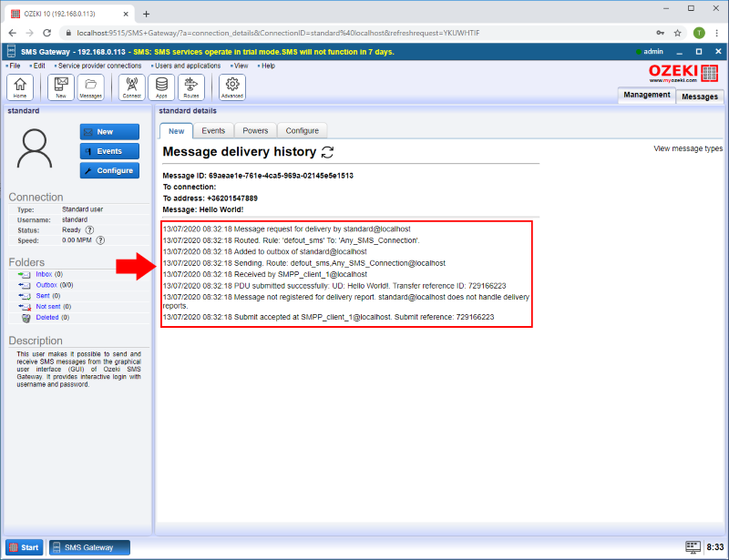Click the 'Added to outbox' log entry
Viewport: 729px width, 560px height.
[x=265, y=252]
